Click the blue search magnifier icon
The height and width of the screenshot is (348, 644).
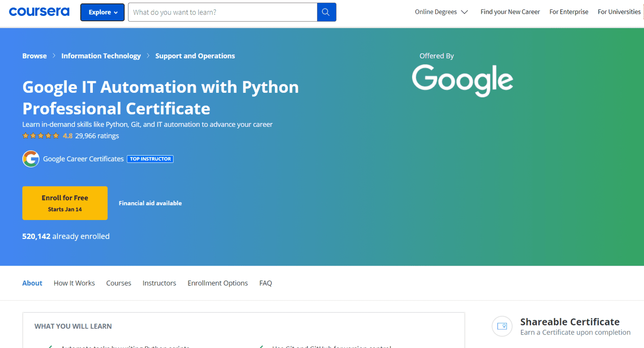(x=326, y=12)
